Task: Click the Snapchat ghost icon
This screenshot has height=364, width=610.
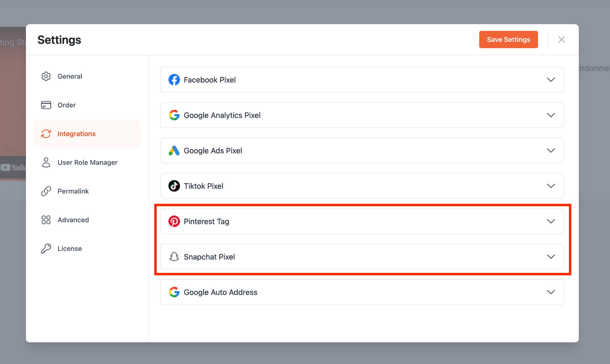Action: click(174, 257)
